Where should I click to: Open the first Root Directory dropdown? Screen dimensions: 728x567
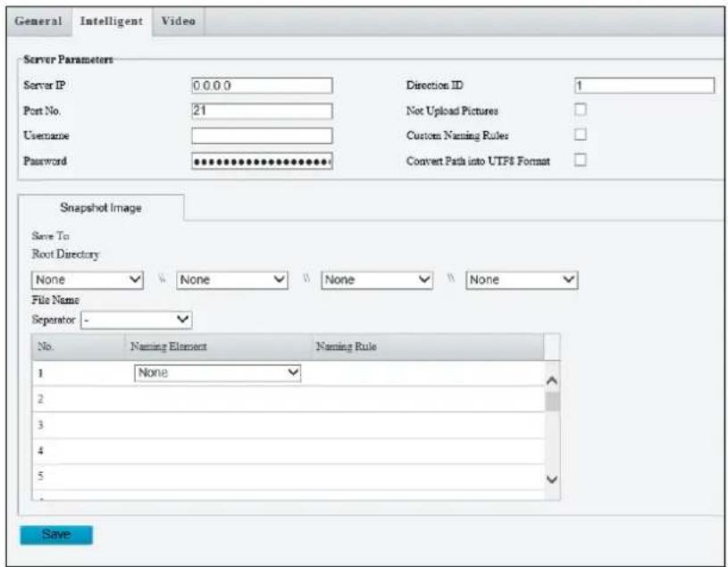pos(88,279)
